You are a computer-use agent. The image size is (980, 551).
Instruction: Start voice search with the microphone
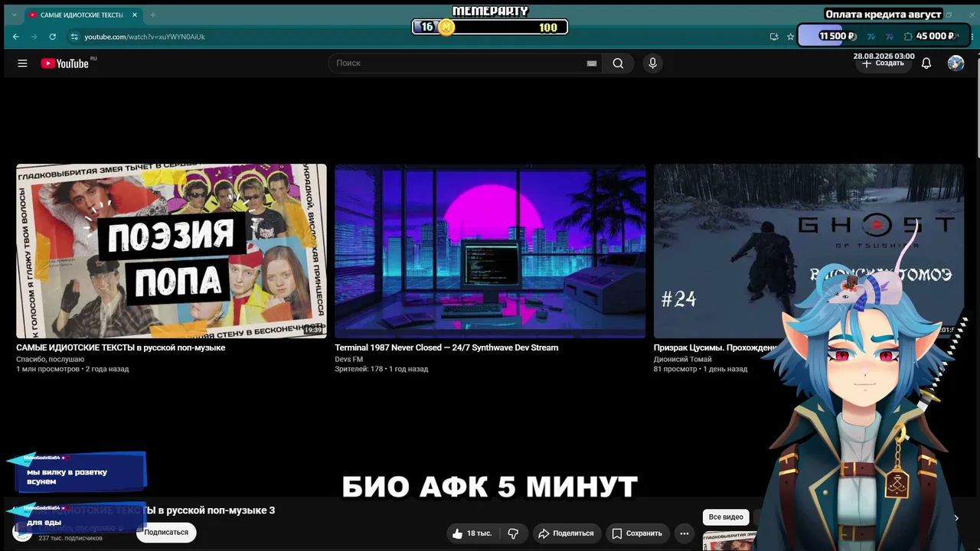(652, 64)
